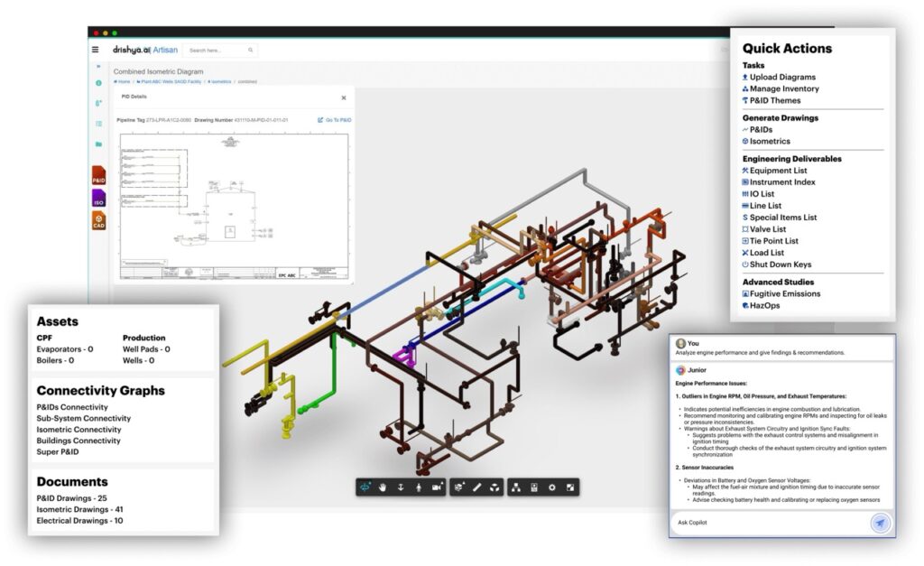
Task: Select the Orbit tool in viewer toolbar
Action: (365, 487)
